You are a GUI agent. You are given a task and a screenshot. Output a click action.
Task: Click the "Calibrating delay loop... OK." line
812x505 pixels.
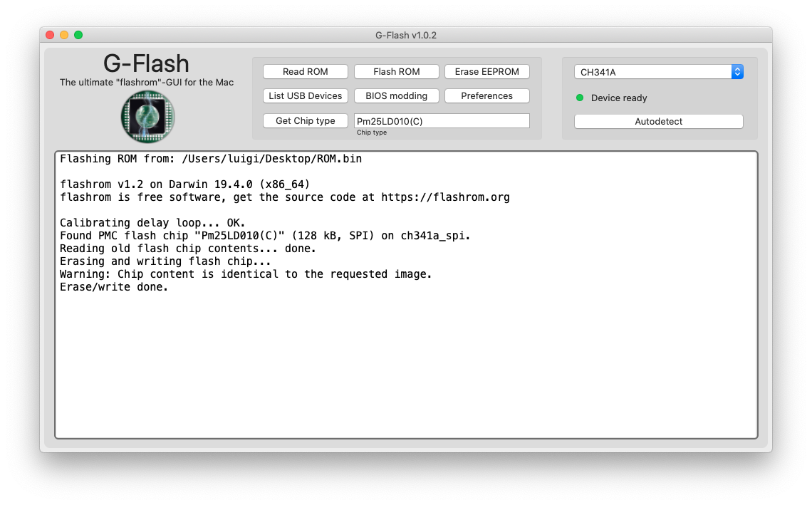click(x=152, y=223)
